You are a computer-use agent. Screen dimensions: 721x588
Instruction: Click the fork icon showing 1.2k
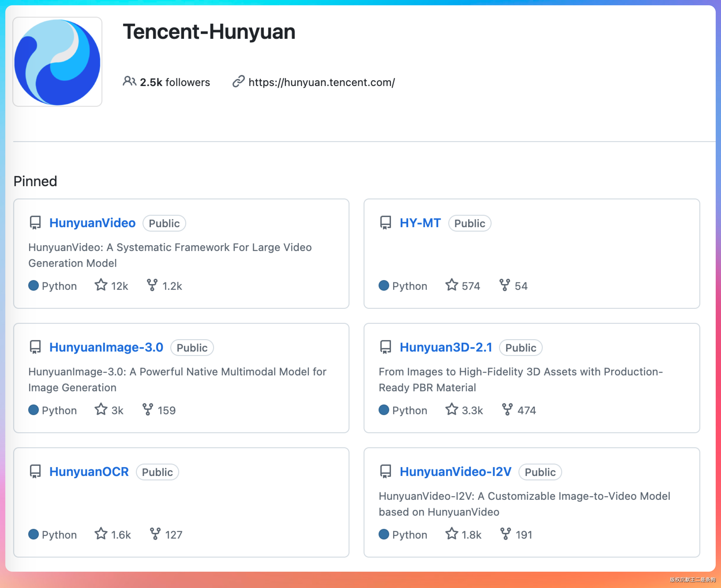click(152, 285)
